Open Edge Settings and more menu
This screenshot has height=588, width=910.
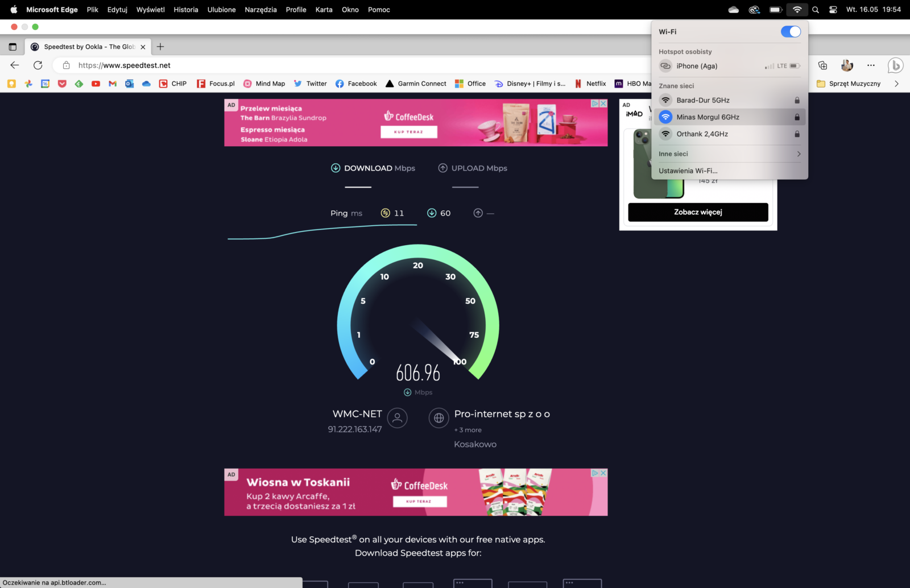click(871, 65)
